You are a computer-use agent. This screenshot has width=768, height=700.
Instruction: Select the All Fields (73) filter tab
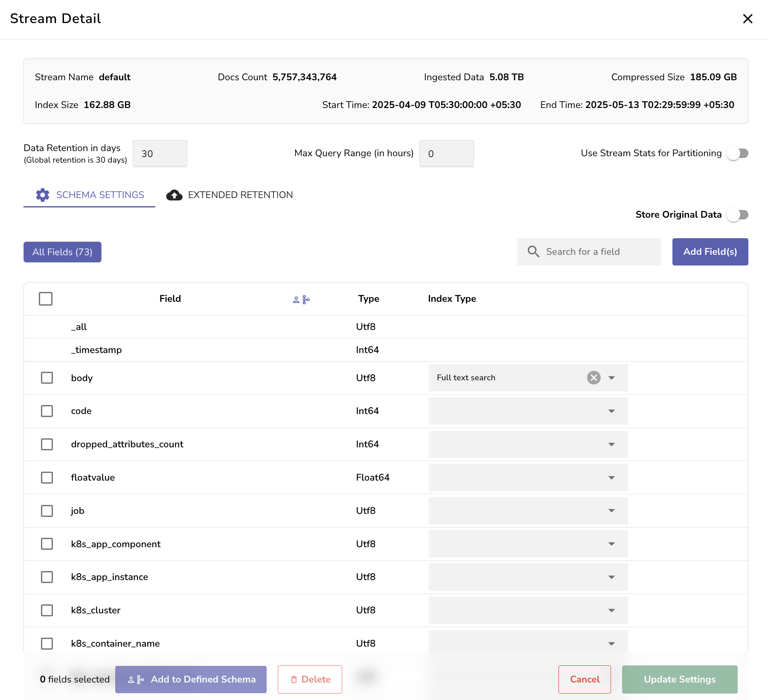coord(62,252)
